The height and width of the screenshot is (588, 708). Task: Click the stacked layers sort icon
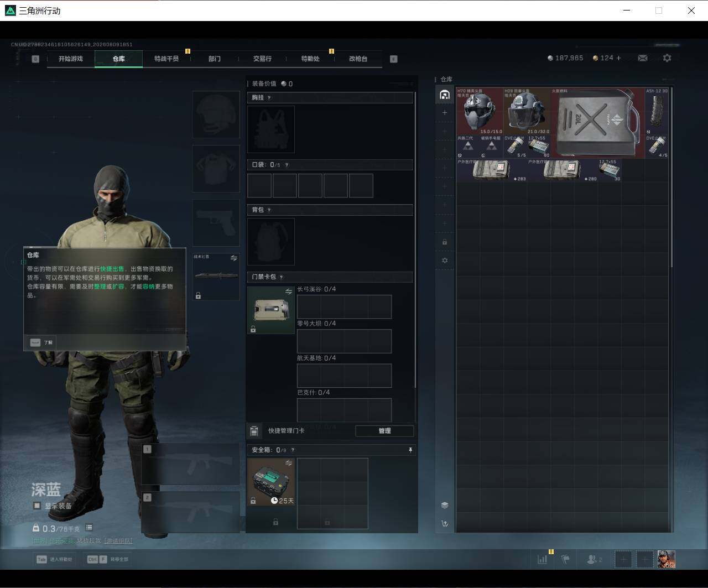point(445,505)
